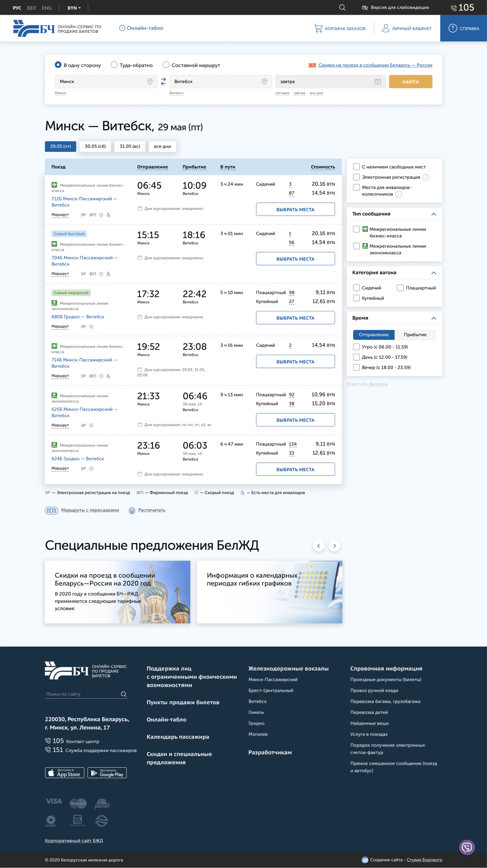Open flexible schedule calendar periods card
Screen dimensions: 487x868
(x=270, y=592)
